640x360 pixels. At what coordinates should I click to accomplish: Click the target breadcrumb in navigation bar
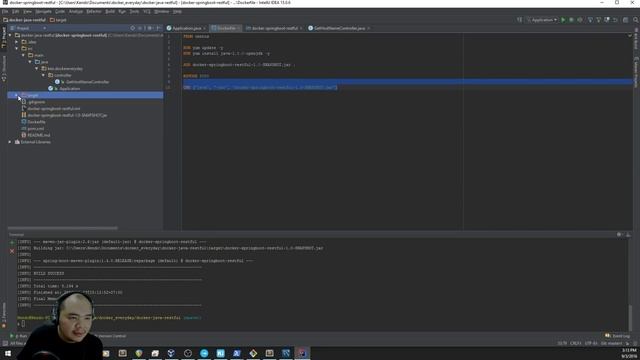point(58,20)
